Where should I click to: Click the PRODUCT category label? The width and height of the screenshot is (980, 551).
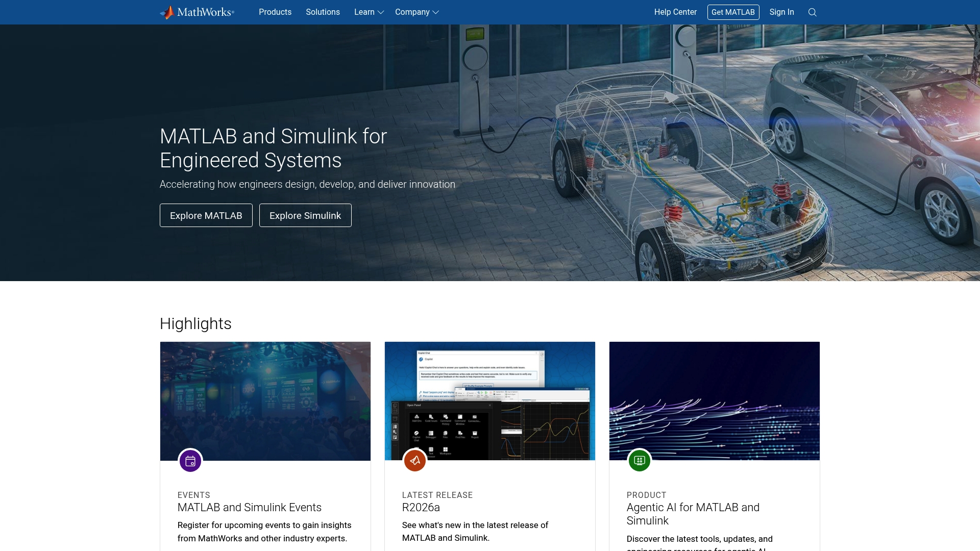647,495
